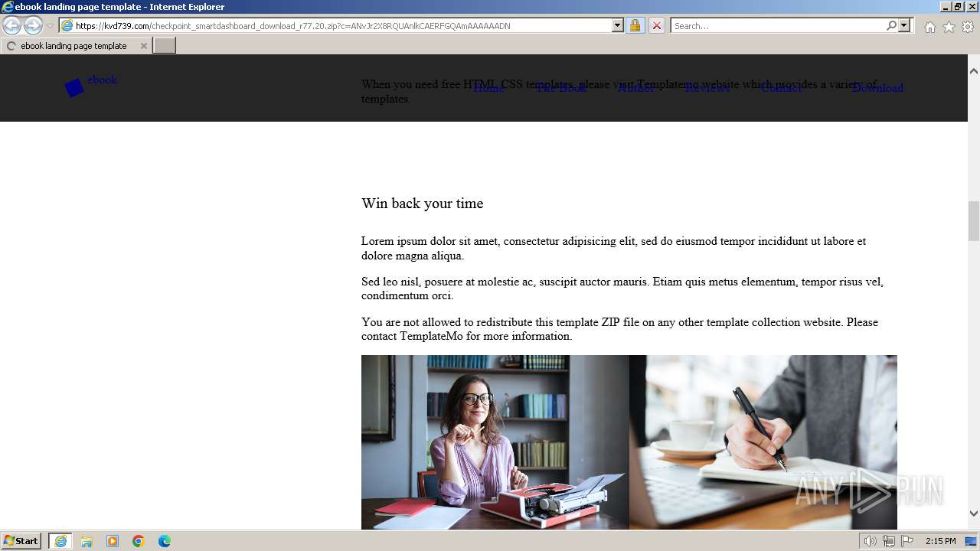Viewport: 980px width, 551px height.
Task: Open Windows Media Player taskbar icon
Action: click(113, 541)
